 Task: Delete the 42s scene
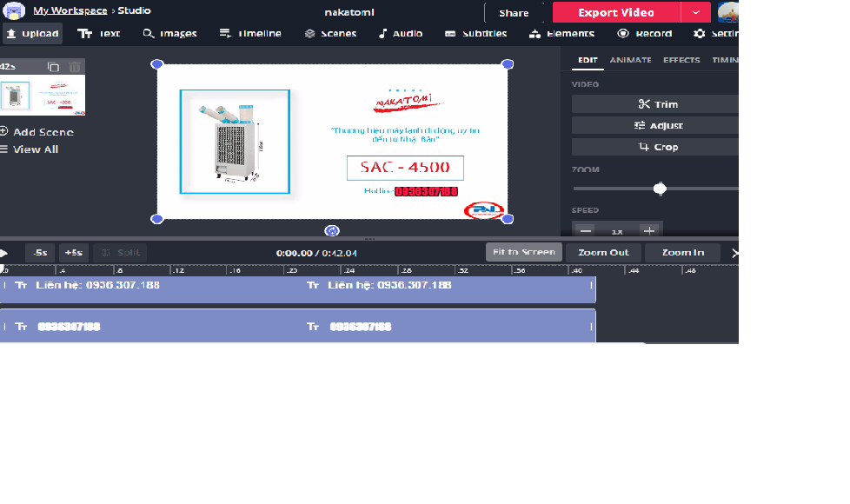[x=75, y=67]
